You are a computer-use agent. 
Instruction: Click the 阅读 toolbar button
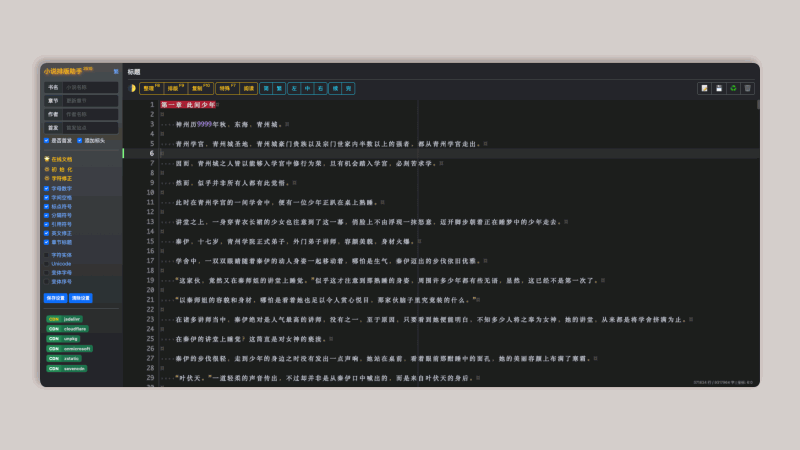pyautogui.click(x=248, y=88)
